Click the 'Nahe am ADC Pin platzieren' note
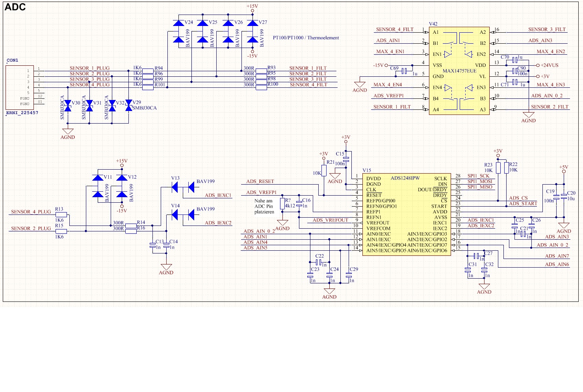The width and height of the screenshot is (583, 392). pyautogui.click(x=264, y=206)
